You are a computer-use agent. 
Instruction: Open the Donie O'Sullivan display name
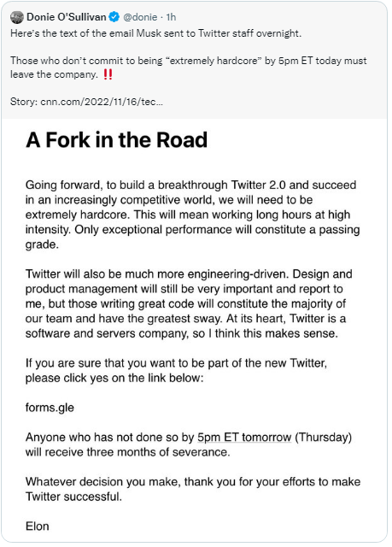[67, 17]
